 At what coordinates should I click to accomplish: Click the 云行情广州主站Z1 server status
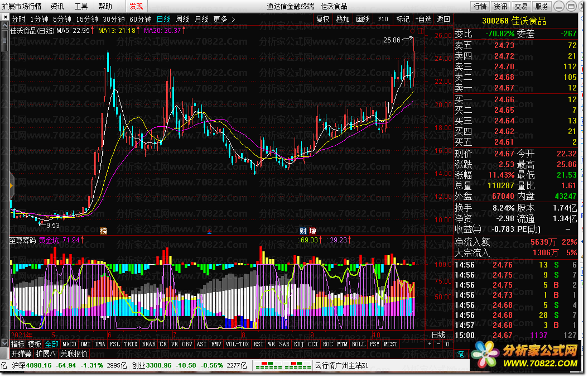coord(341,365)
